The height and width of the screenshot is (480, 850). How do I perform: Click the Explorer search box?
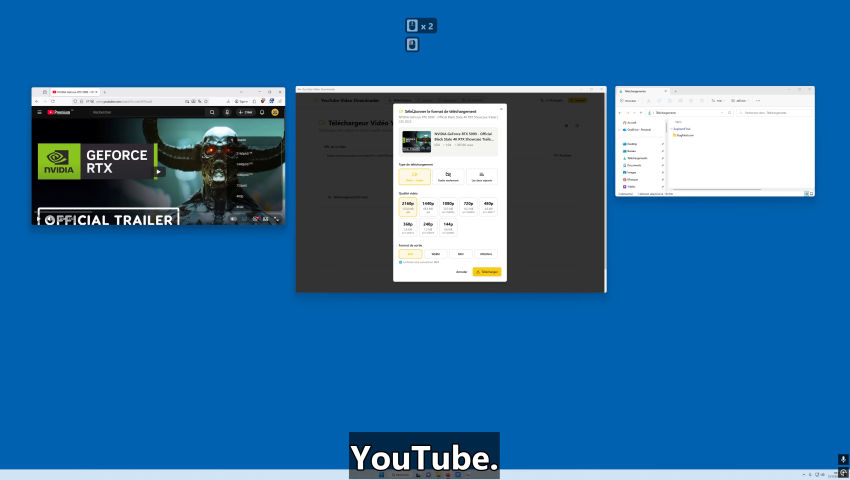774,113
